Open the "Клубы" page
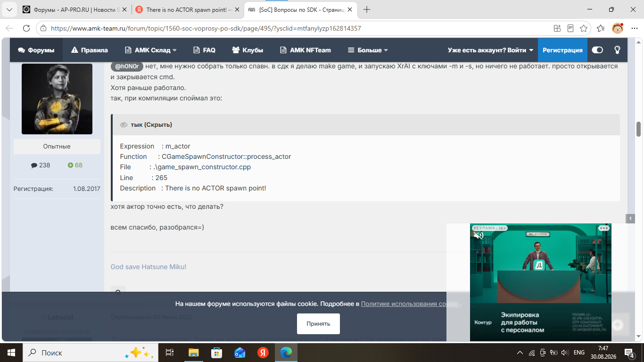Screen dimensions: 644x362 [x=248, y=50]
